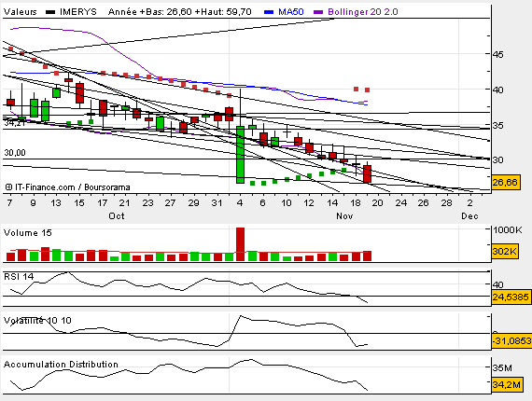Click the last red volume bar

367,256
